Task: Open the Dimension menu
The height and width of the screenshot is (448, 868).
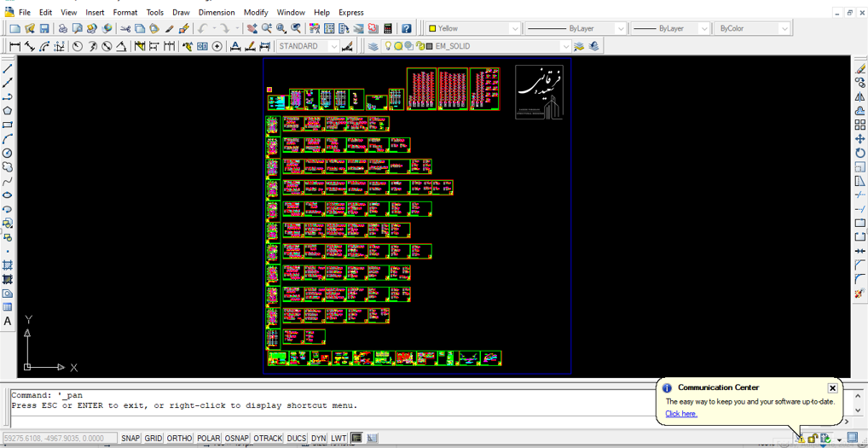Action: coord(217,13)
